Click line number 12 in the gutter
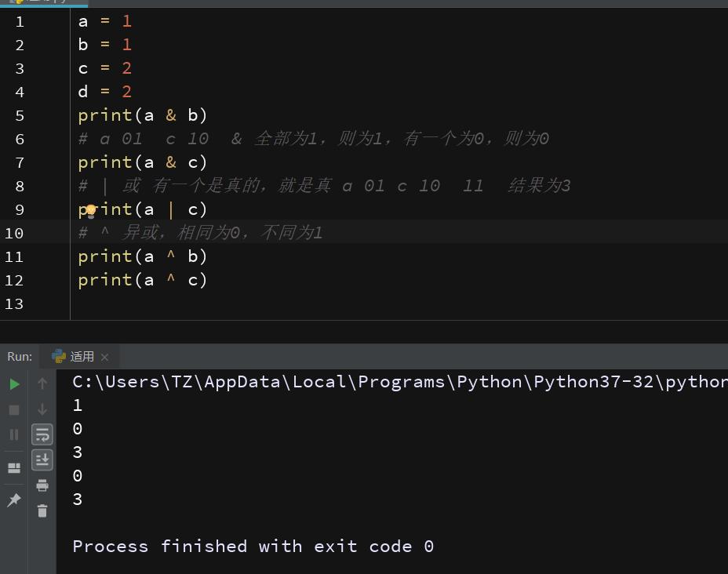 14,280
